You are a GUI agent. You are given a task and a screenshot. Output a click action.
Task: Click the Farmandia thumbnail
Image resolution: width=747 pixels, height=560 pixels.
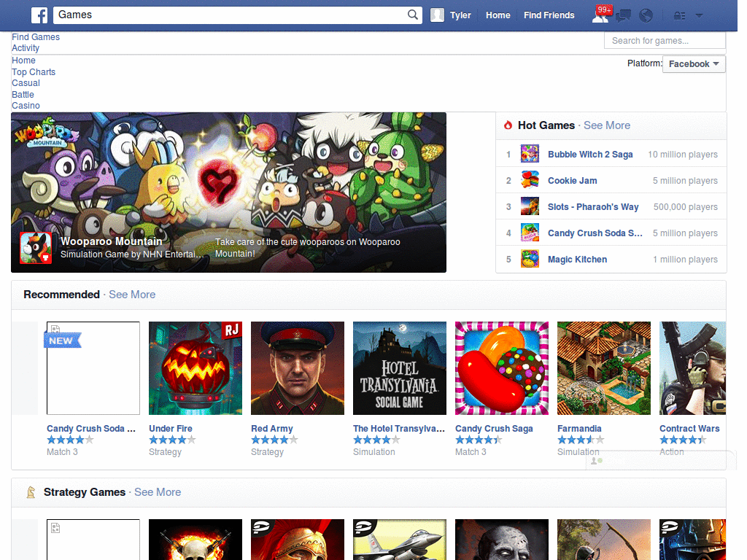click(x=604, y=368)
